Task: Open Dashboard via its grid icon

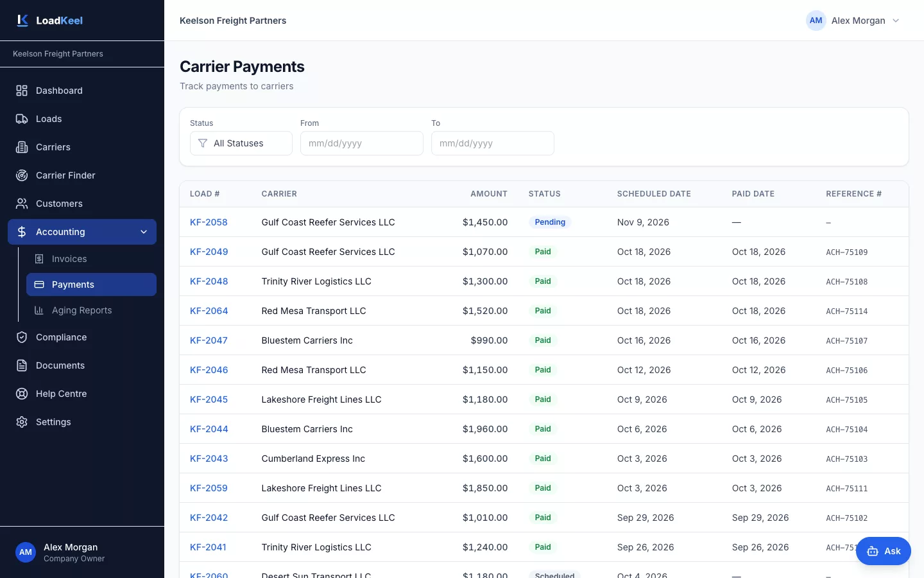Action: tap(22, 91)
